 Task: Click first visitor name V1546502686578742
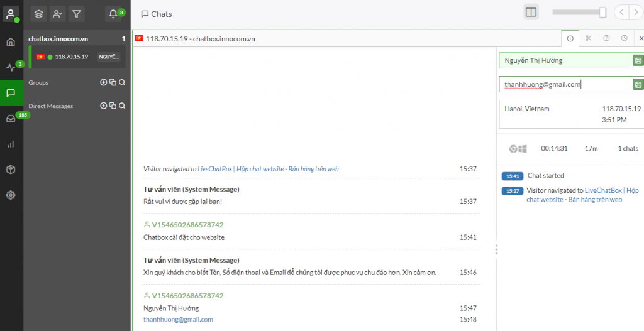pyautogui.click(x=187, y=225)
